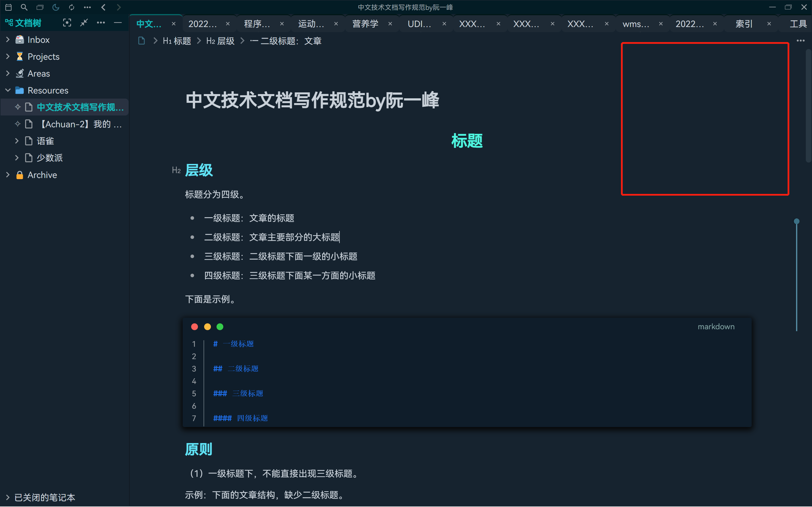The height and width of the screenshot is (507, 812).
Task: Expand the 少数派 document node
Action: point(17,158)
